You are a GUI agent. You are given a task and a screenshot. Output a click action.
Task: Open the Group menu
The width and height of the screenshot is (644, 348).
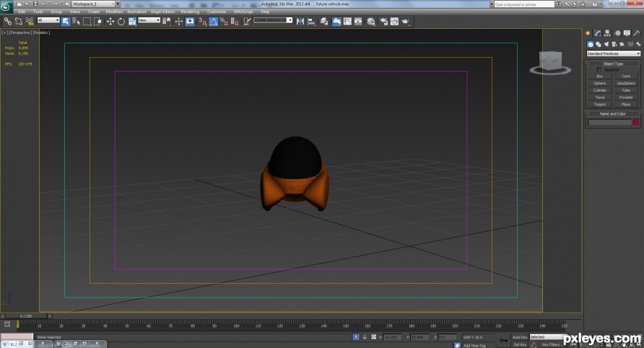pyautogui.click(x=56, y=12)
